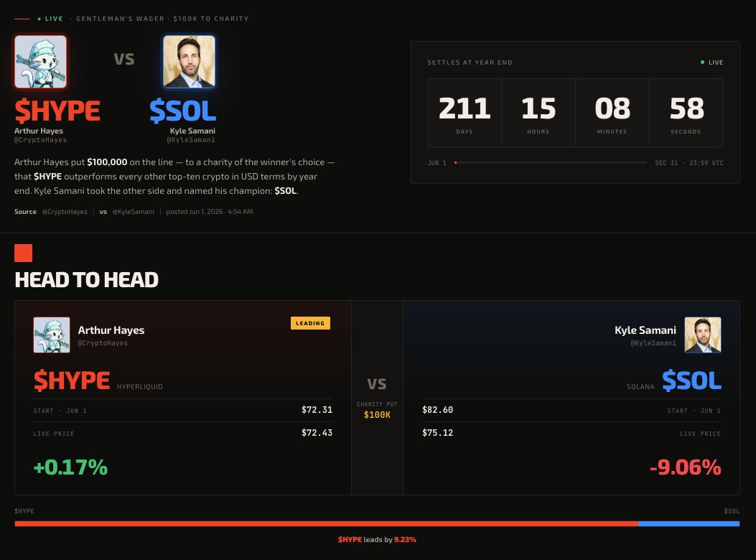Image resolution: width=756 pixels, height=560 pixels.
Task: Click the -9.06% performance figure
Action: click(686, 467)
